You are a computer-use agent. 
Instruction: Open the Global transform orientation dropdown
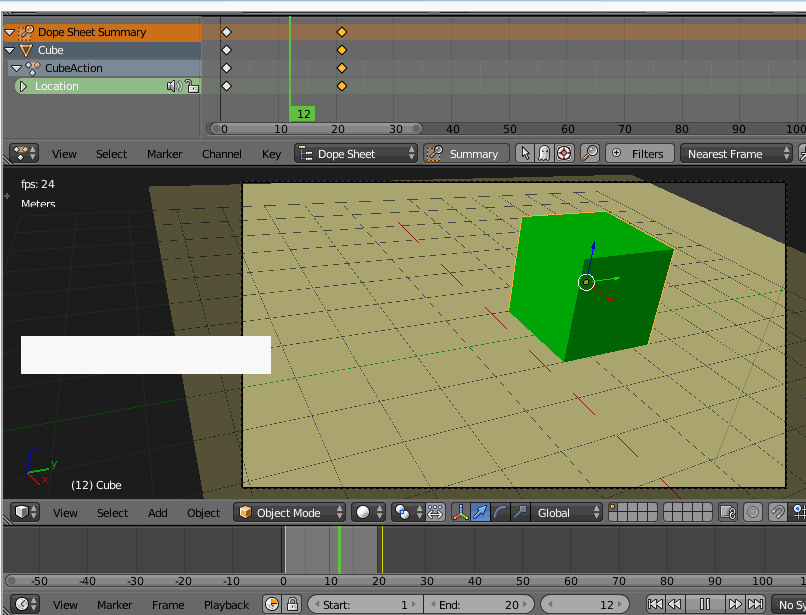click(565, 512)
